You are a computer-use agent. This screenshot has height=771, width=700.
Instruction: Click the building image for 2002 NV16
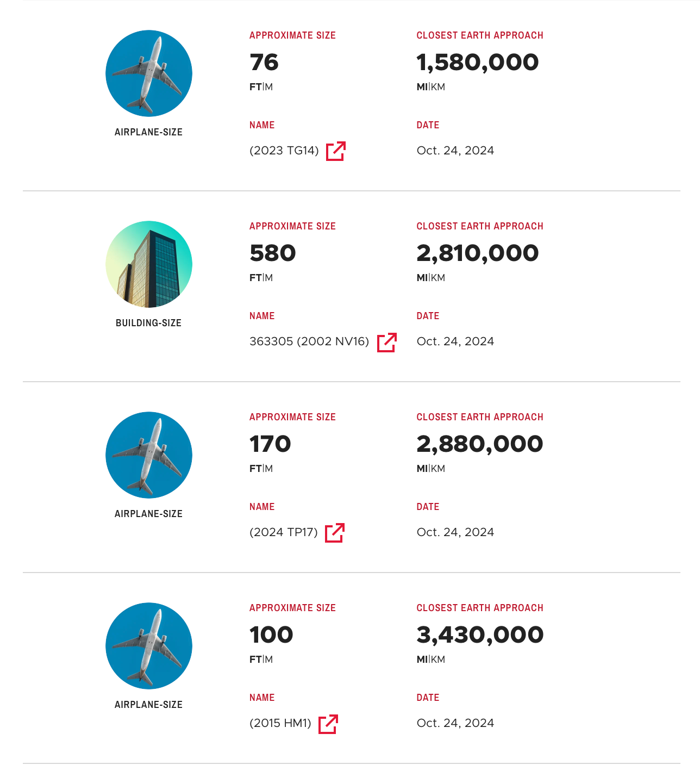tap(149, 264)
